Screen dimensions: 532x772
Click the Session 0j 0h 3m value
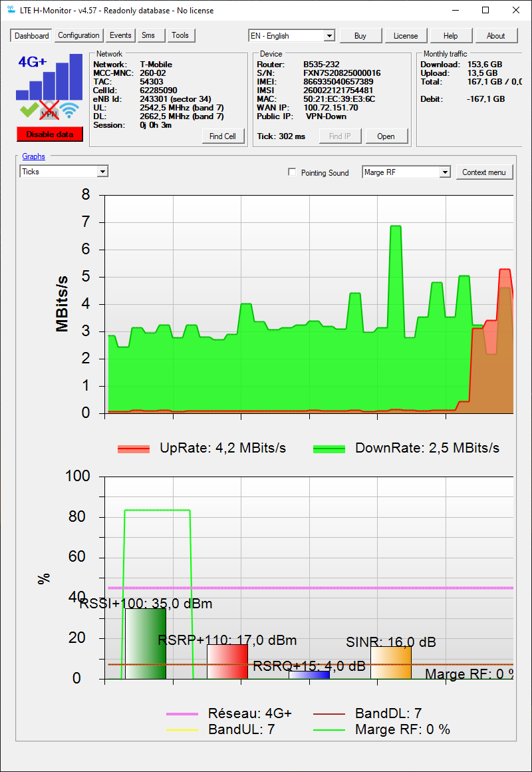pyautogui.click(x=155, y=125)
